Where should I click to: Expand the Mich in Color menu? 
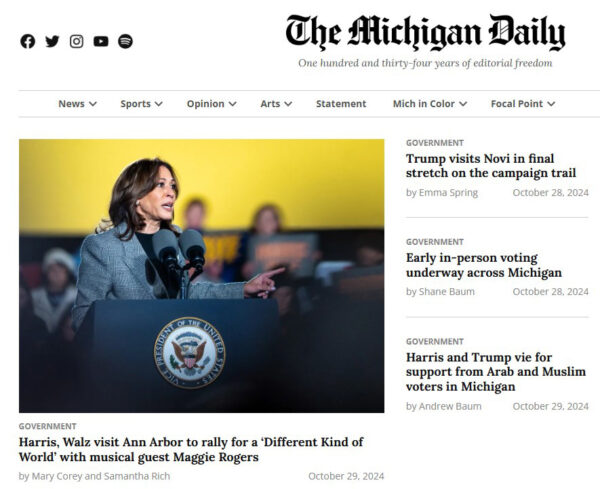click(430, 104)
